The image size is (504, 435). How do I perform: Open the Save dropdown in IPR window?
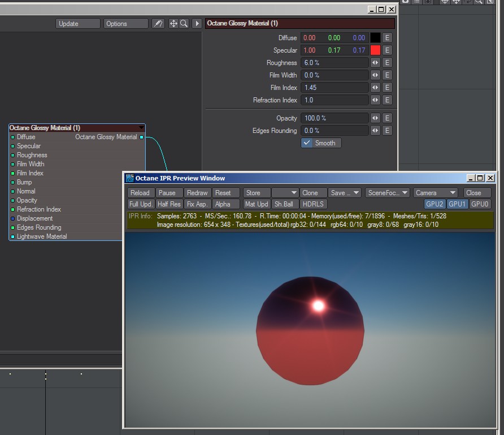(x=345, y=193)
